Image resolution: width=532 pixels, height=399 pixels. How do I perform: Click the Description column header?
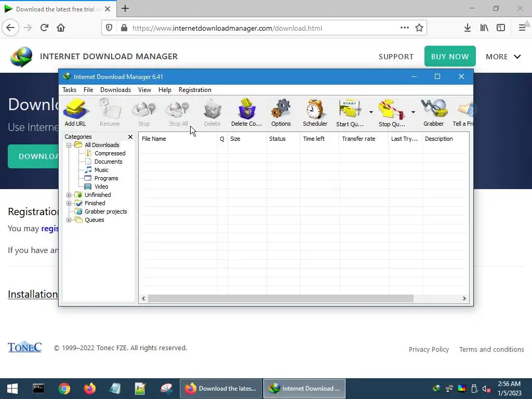(445, 139)
